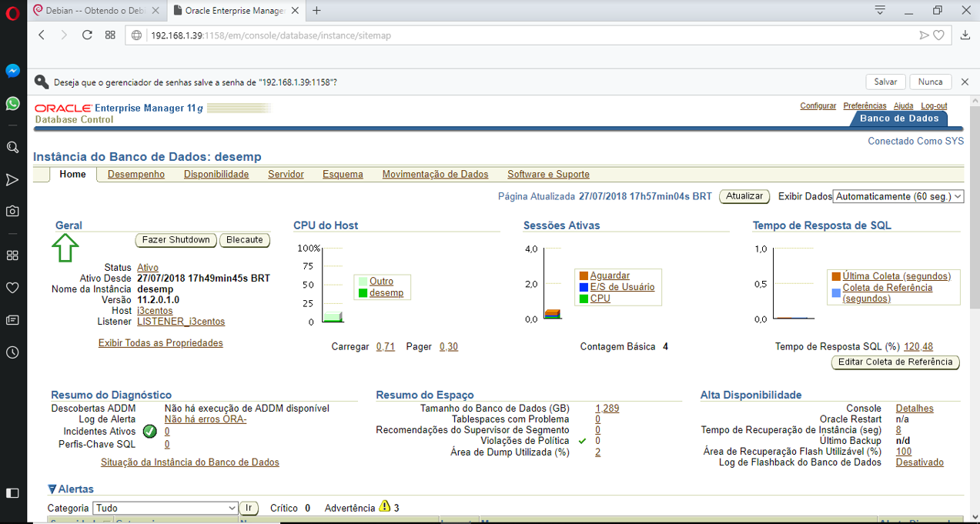This screenshot has width=980, height=524.
Task: Open the Opera main menu
Action: click(x=12, y=12)
